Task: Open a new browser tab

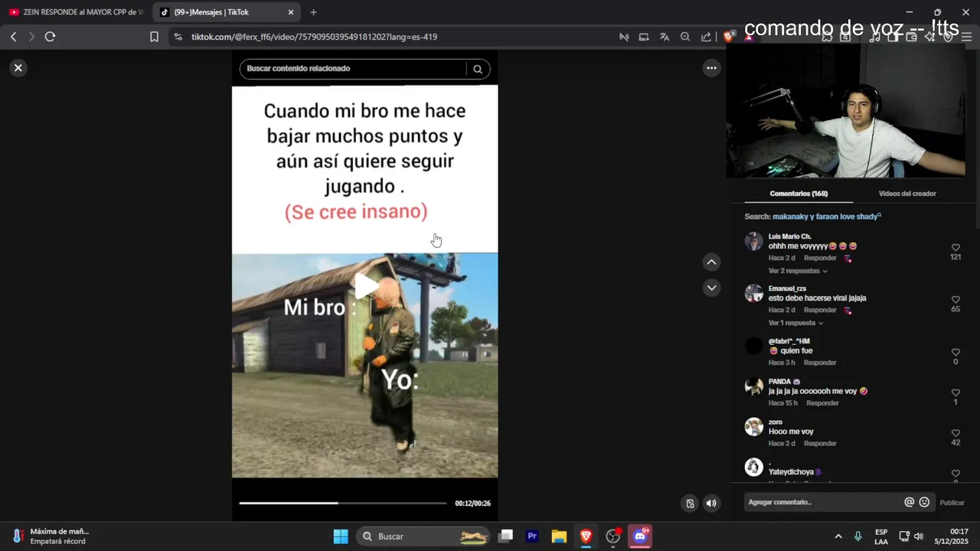Action: click(x=313, y=12)
